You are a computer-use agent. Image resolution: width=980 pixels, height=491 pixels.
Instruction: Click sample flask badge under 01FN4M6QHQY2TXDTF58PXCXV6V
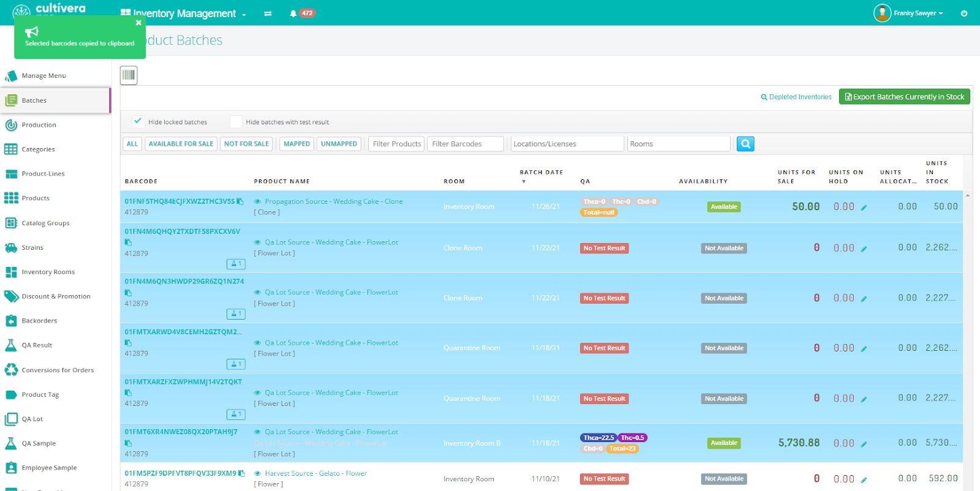coord(236,264)
